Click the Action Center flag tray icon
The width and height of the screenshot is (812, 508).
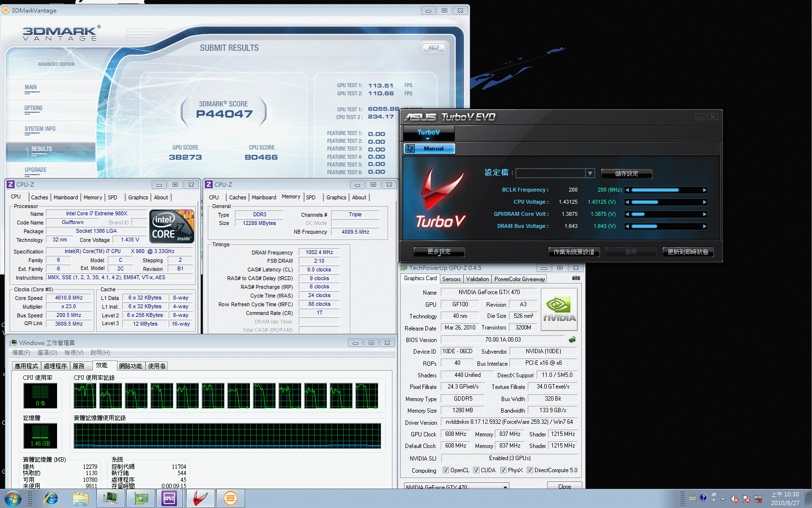746,499
